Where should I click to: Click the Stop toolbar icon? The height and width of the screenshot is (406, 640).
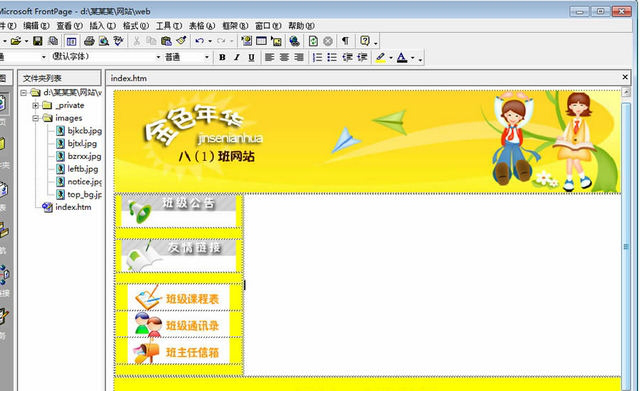point(328,41)
